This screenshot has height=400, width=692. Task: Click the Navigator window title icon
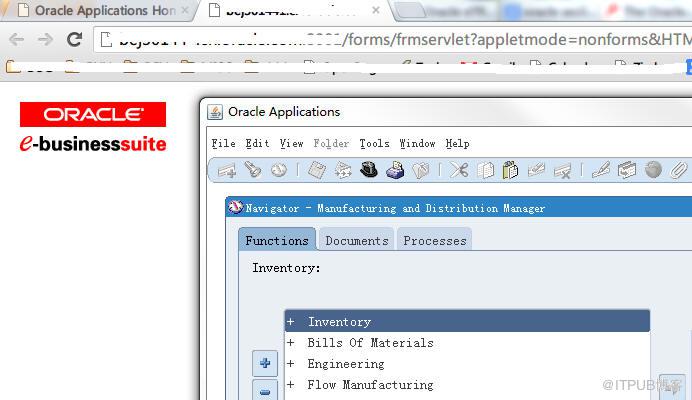click(236, 207)
